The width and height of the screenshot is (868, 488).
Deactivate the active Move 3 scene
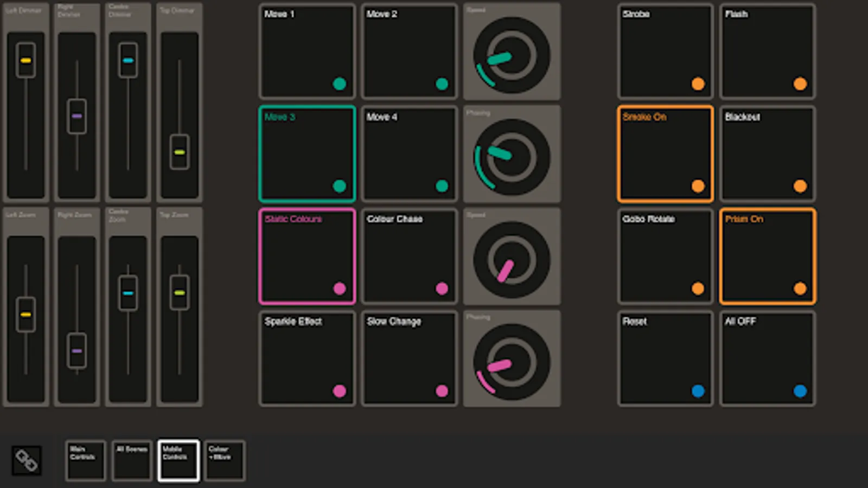point(307,153)
